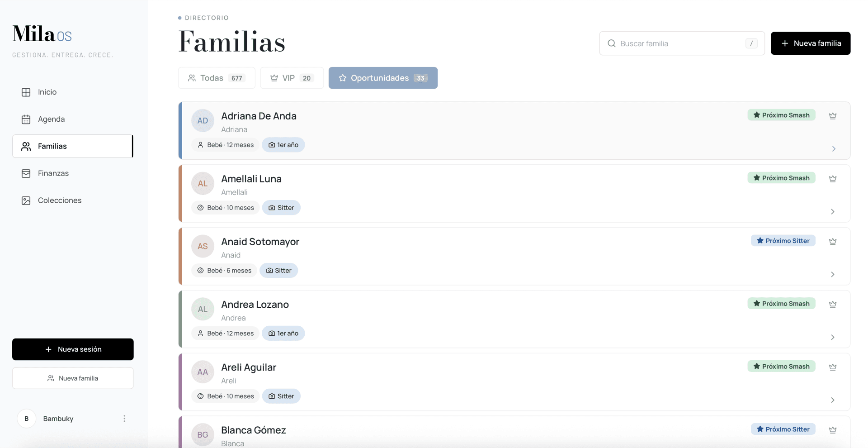The width and height of the screenshot is (868, 448).
Task: Open Anaid Sotomayor details via chevron
Action: click(833, 275)
